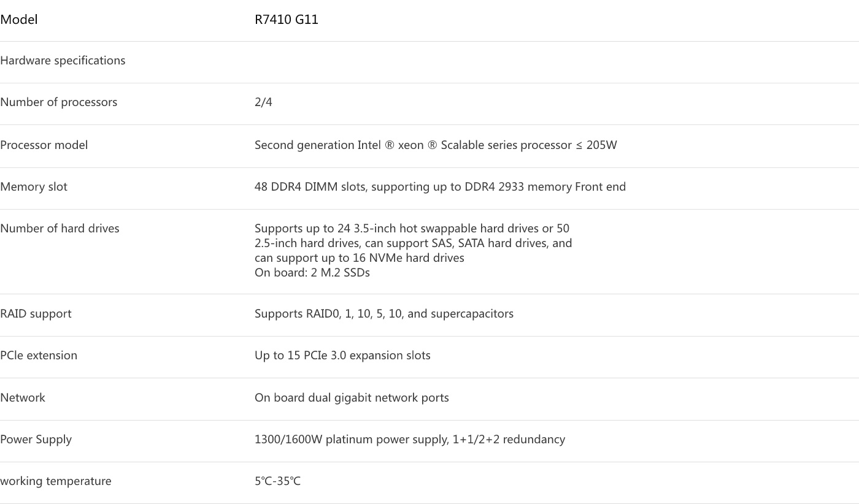Click the "Hardware specifications" heading
This screenshot has height=504, width=859.
63,61
